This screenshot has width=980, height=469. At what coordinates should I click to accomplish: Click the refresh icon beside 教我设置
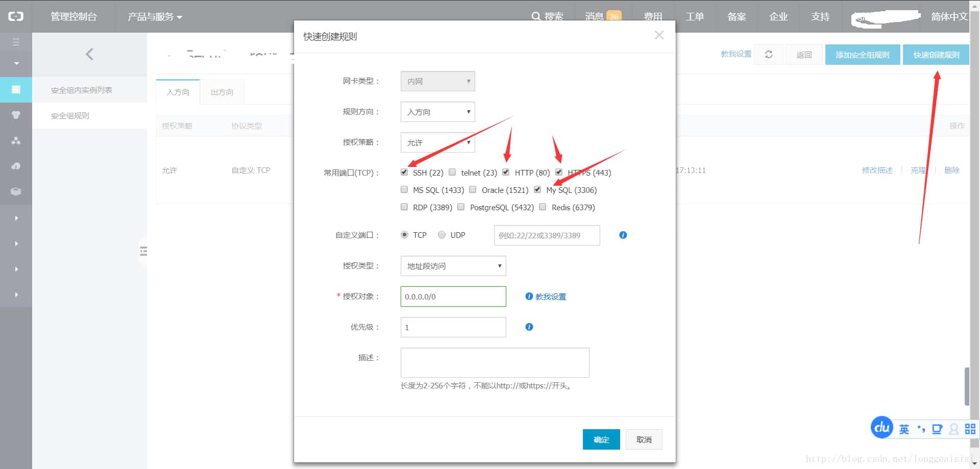point(769,54)
